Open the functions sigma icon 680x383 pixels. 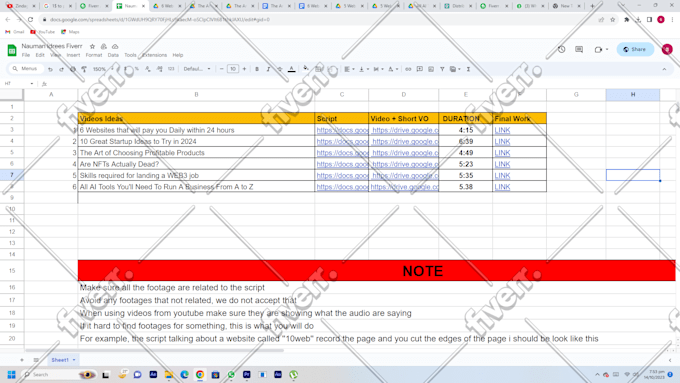pos(468,69)
